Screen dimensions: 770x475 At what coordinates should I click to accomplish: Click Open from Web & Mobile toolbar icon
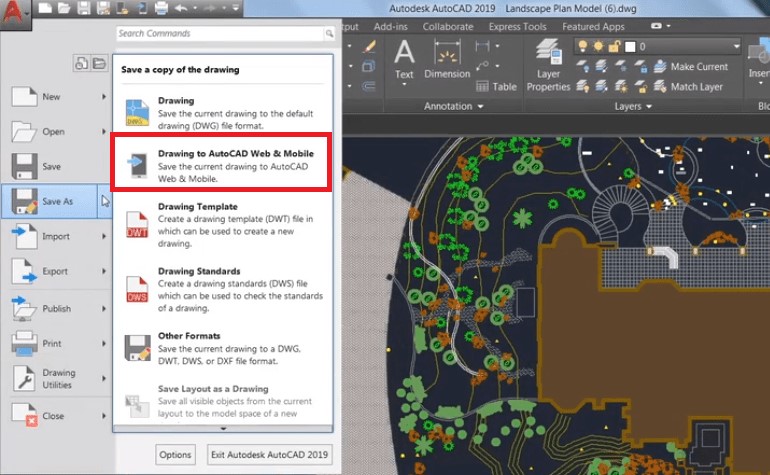[x=122, y=8]
